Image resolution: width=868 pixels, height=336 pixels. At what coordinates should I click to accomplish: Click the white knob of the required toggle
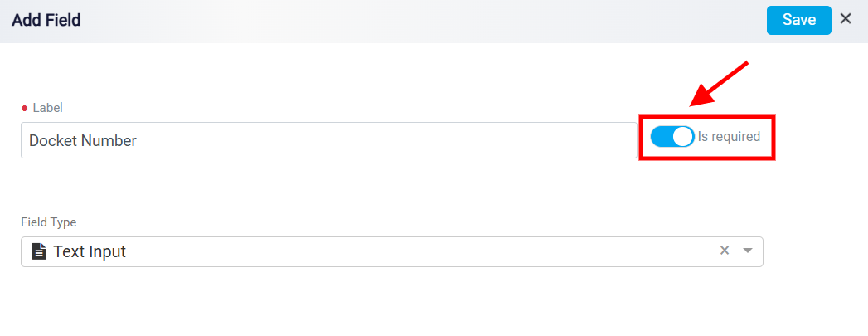pos(684,137)
